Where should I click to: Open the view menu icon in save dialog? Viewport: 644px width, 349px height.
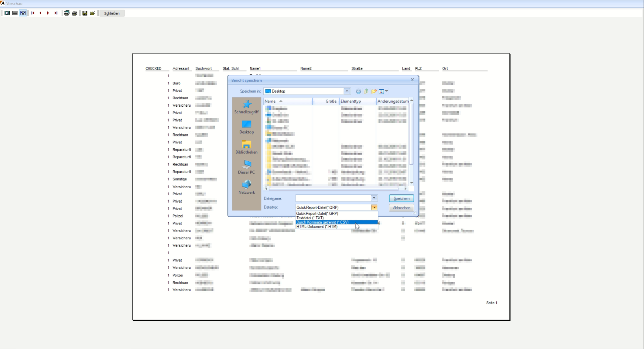(383, 91)
